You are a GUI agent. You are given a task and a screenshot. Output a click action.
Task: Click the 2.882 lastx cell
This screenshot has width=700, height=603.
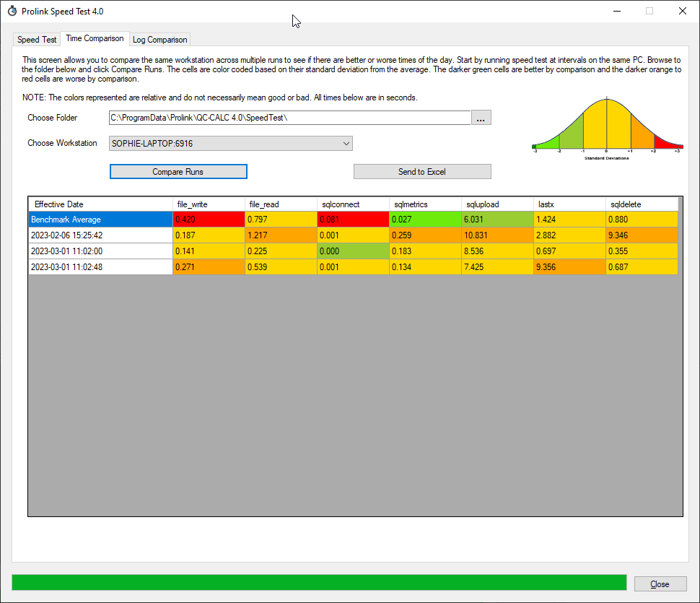(x=569, y=235)
